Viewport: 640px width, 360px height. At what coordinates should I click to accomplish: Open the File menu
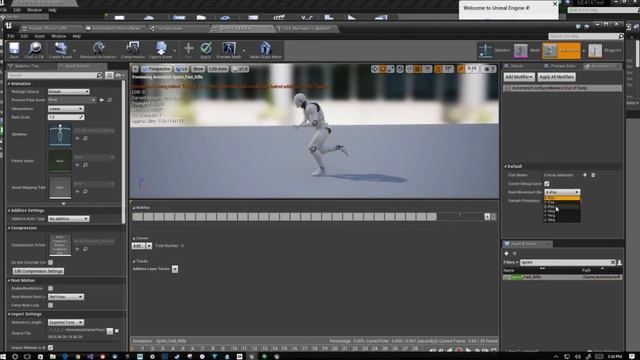11,36
